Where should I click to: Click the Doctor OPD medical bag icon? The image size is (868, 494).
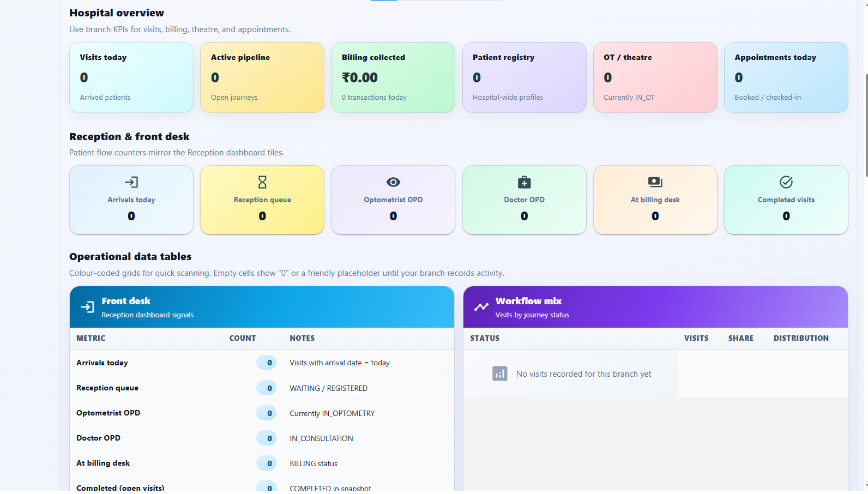(525, 182)
